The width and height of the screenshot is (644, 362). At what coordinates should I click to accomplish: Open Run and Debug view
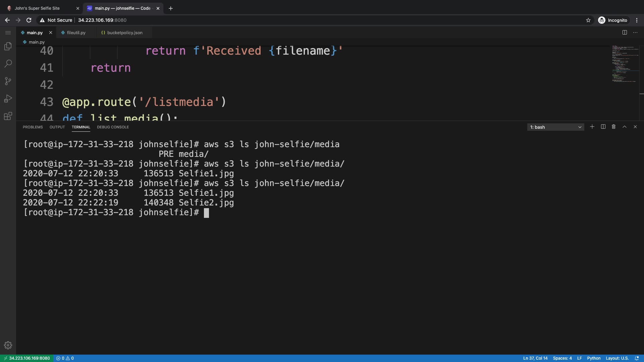8,99
